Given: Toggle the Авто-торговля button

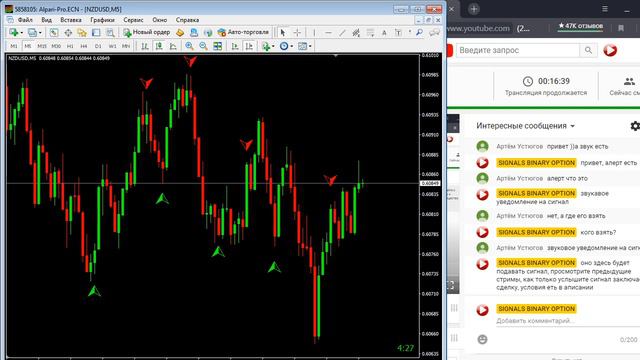Looking at the screenshot, I should coord(243,32).
